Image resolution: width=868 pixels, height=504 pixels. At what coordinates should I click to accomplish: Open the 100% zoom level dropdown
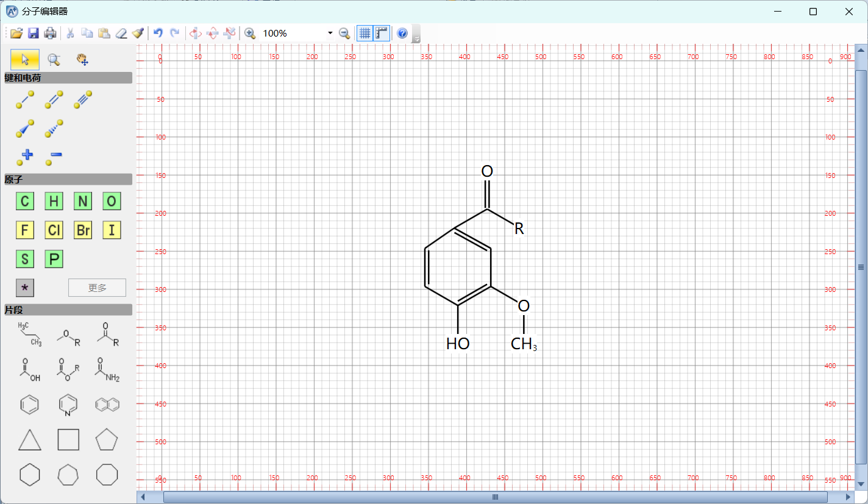pyautogui.click(x=330, y=34)
